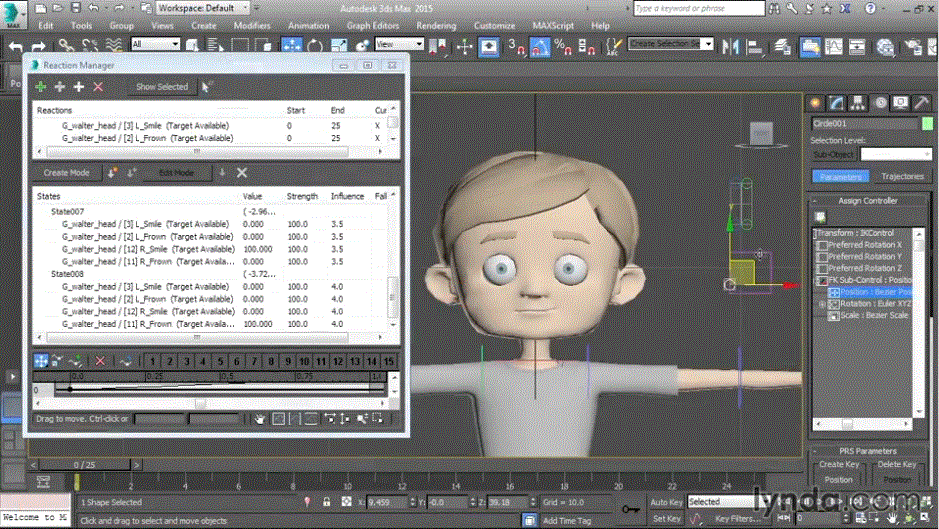
Task: Open the selection filter All dropdown
Action: pyautogui.click(x=155, y=44)
